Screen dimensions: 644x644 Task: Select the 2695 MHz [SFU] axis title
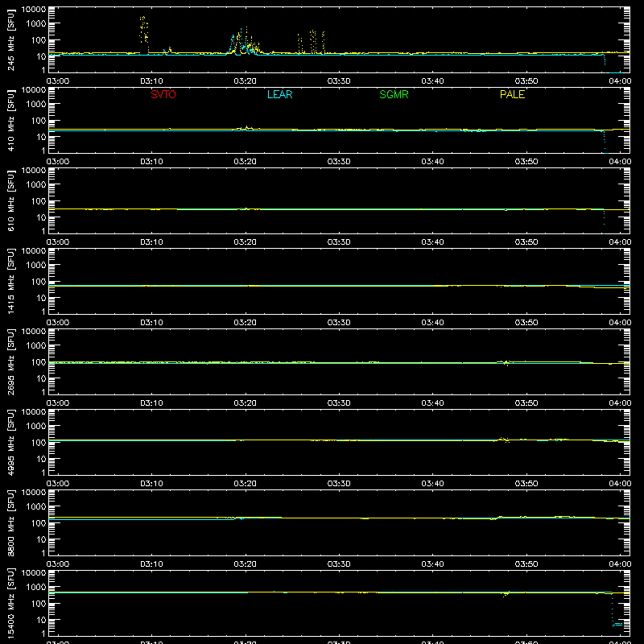coord(10,361)
